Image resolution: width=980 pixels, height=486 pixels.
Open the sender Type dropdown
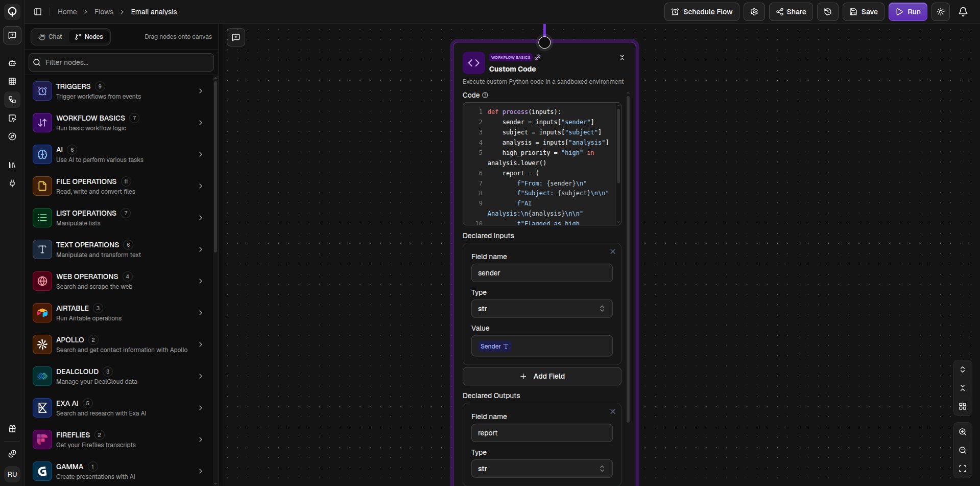click(x=542, y=309)
